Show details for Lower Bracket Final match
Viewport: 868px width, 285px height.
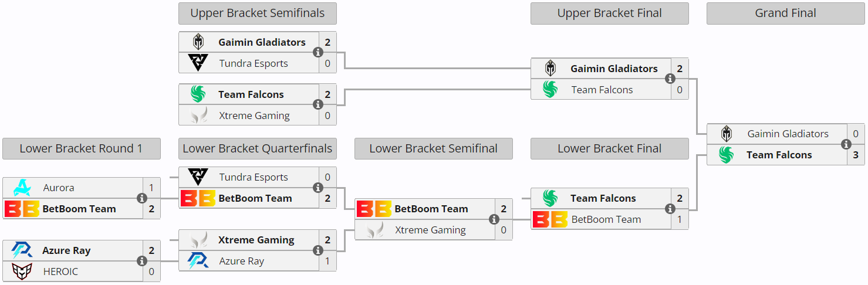(670, 209)
